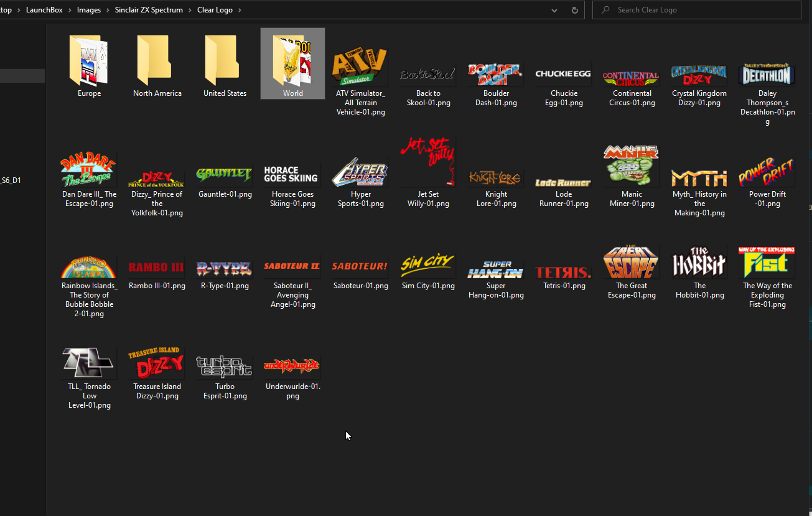Screen dimensions: 812x516
Task: Open address bar history dropdown
Action: (554, 10)
